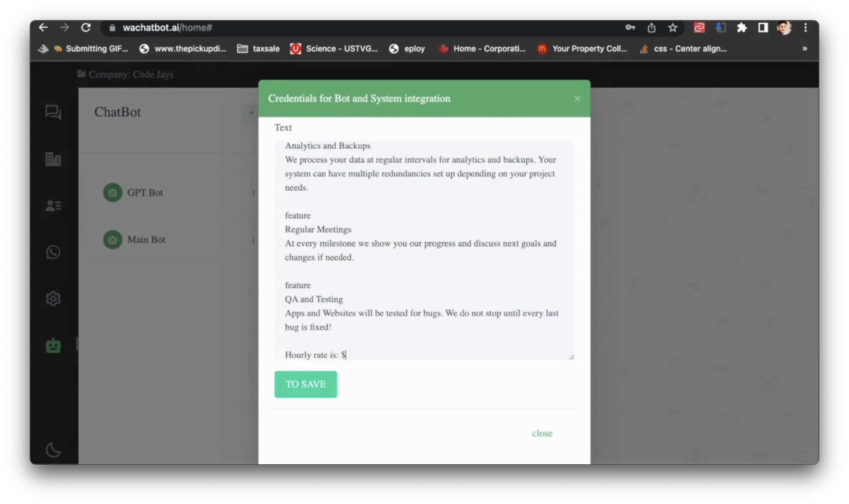Open GPT Bot three-dot options menu
The width and height of the screenshot is (849, 504).
pos(253,193)
